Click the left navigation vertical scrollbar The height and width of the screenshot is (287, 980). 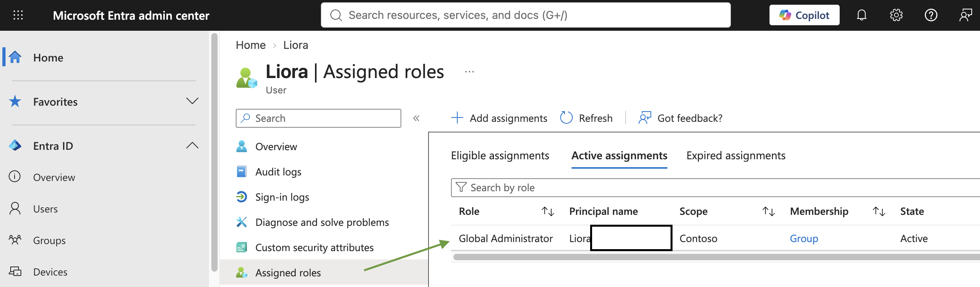pyautogui.click(x=214, y=153)
